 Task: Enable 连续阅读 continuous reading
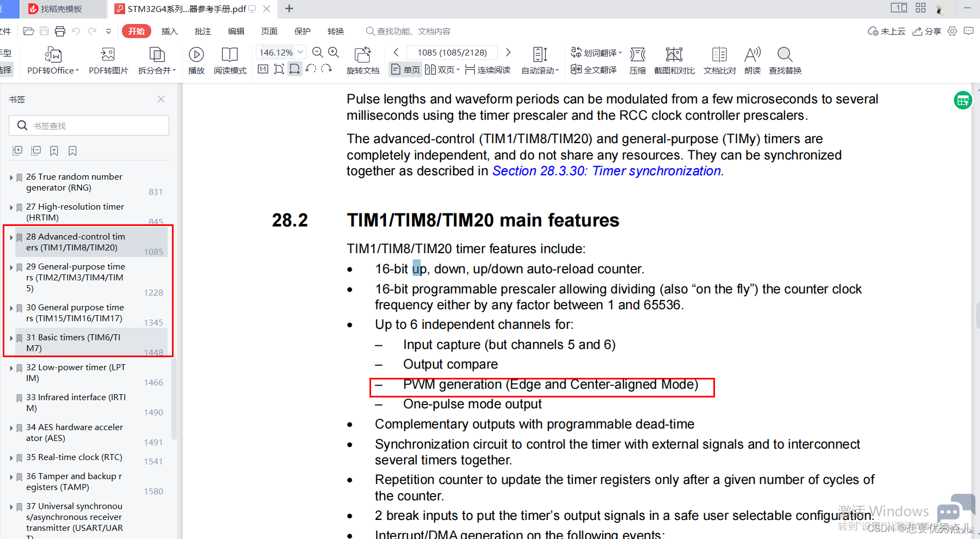coord(488,70)
